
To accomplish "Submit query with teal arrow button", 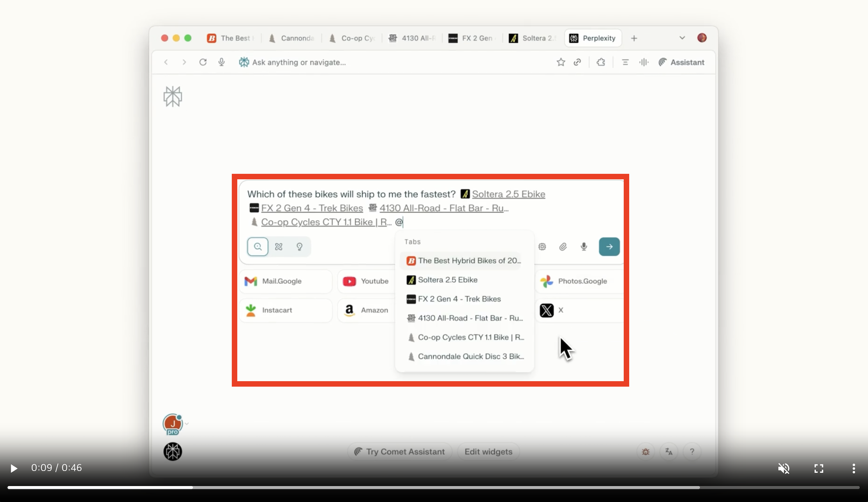I will (x=609, y=247).
